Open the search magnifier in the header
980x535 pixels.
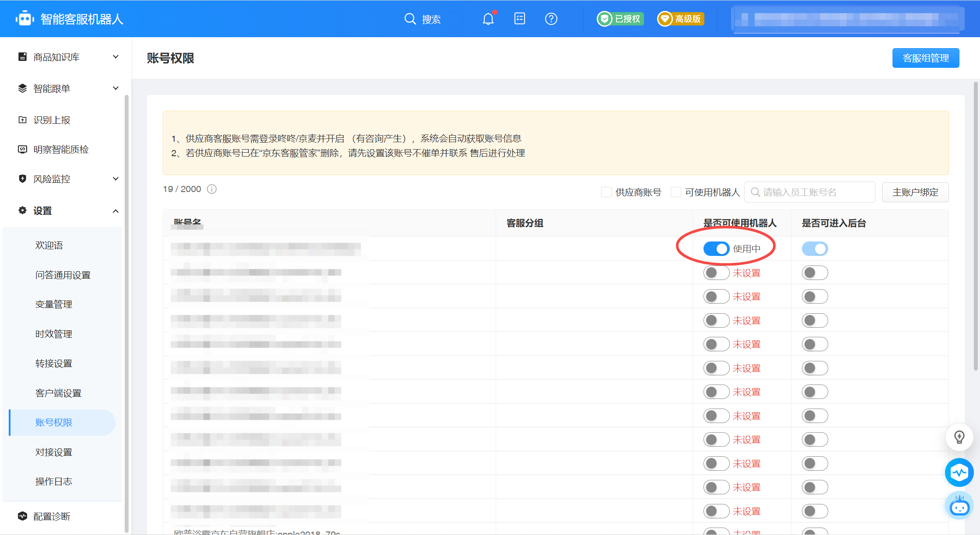pyautogui.click(x=410, y=19)
